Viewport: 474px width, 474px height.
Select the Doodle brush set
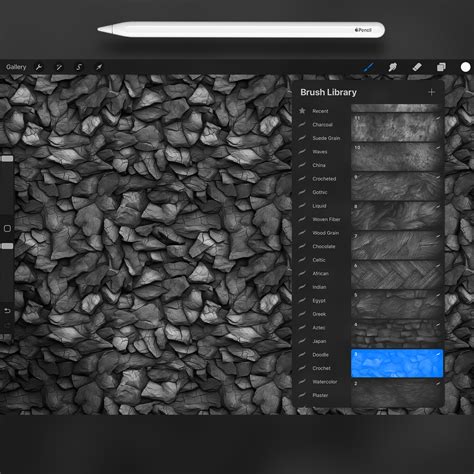point(320,355)
